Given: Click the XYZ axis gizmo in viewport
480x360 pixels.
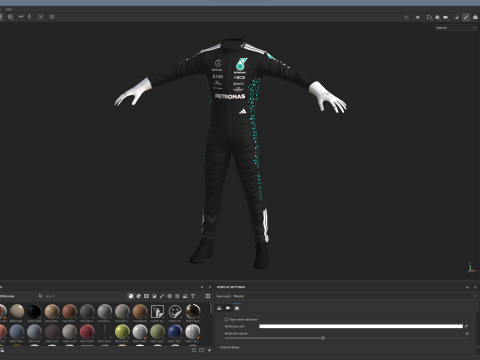Looking at the screenshot, I should point(471,268).
